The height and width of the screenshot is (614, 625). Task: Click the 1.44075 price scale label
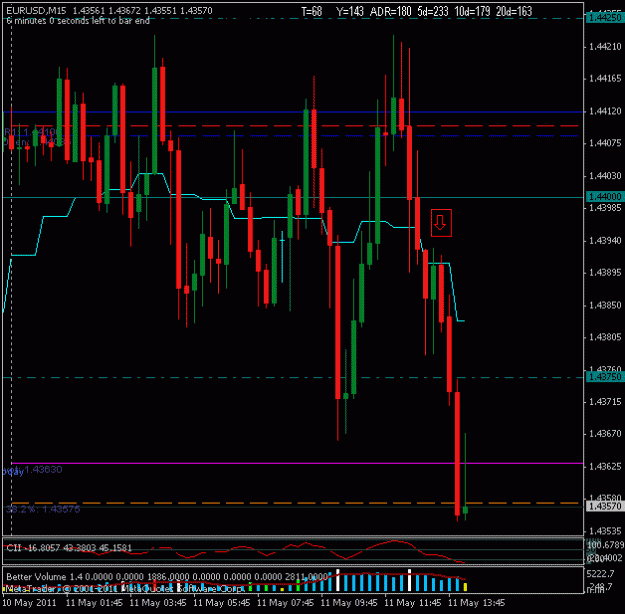[x=605, y=143]
